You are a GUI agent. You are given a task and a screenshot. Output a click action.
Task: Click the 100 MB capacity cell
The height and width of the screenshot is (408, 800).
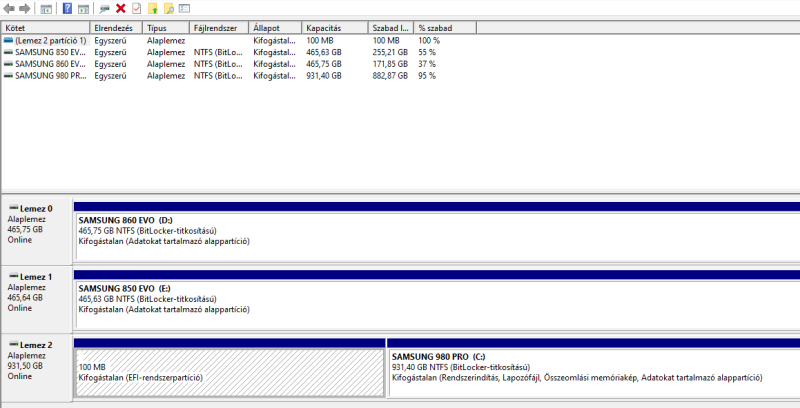[320, 40]
